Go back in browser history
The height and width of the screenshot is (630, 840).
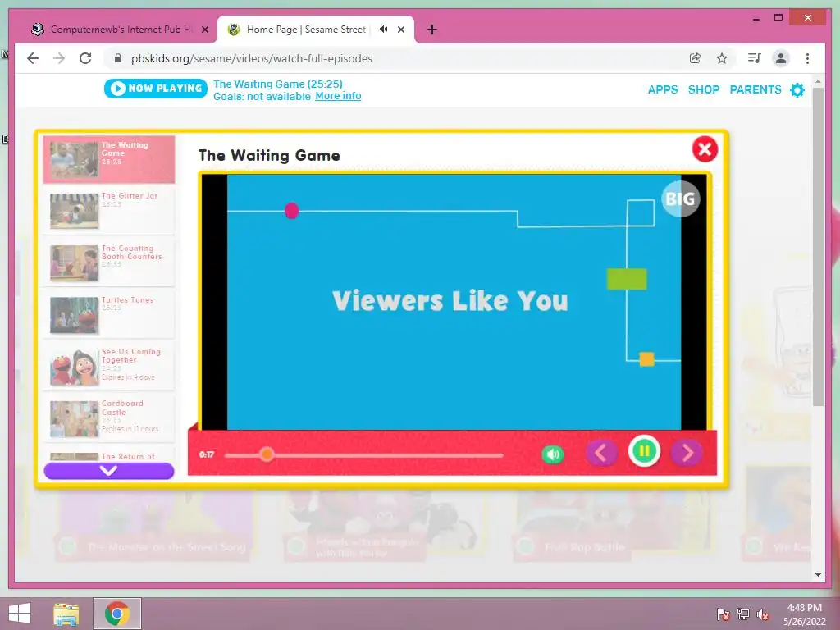33,58
